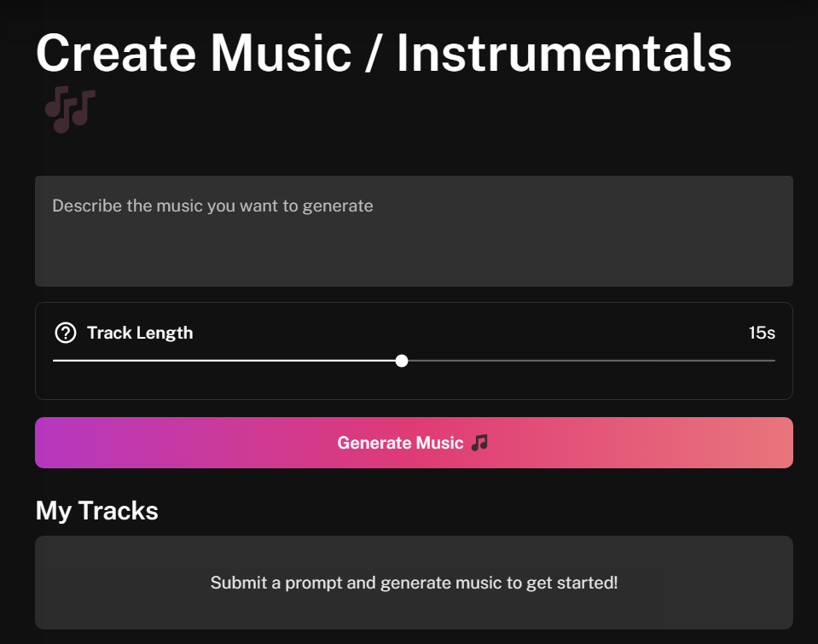
Task: Click the Track Length help question-mark icon
Action: pos(66,333)
